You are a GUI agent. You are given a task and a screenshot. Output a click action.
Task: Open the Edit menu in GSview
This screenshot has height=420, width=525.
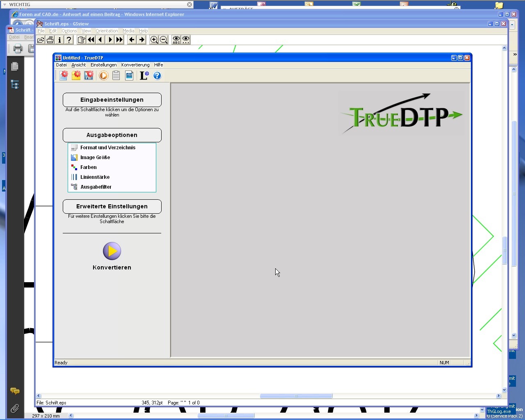click(x=53, y=31)
